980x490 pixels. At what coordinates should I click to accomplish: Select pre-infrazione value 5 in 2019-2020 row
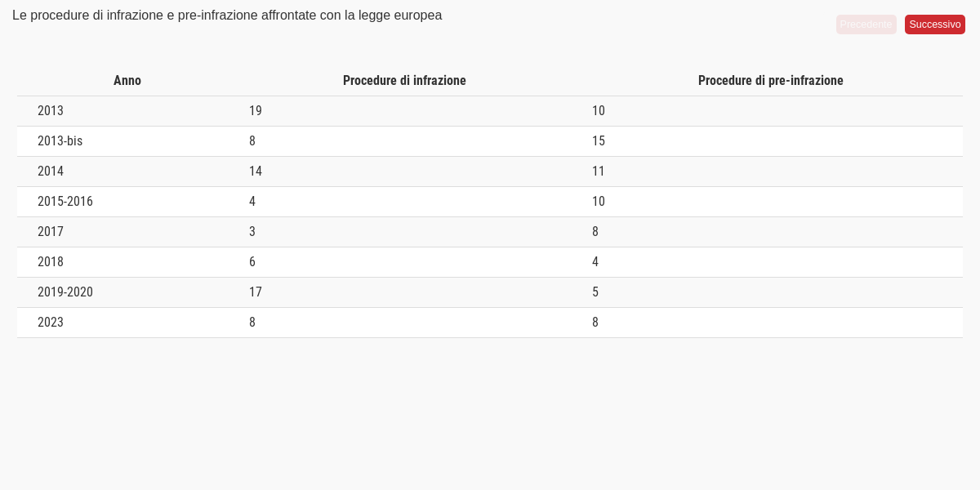point(595,292)
